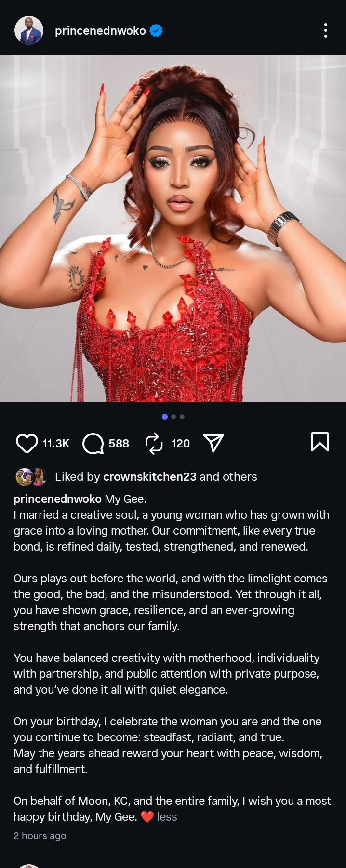Open princenednwoko profile picture at top
Viewport: 346px width, 868px height.
point(29,31)
